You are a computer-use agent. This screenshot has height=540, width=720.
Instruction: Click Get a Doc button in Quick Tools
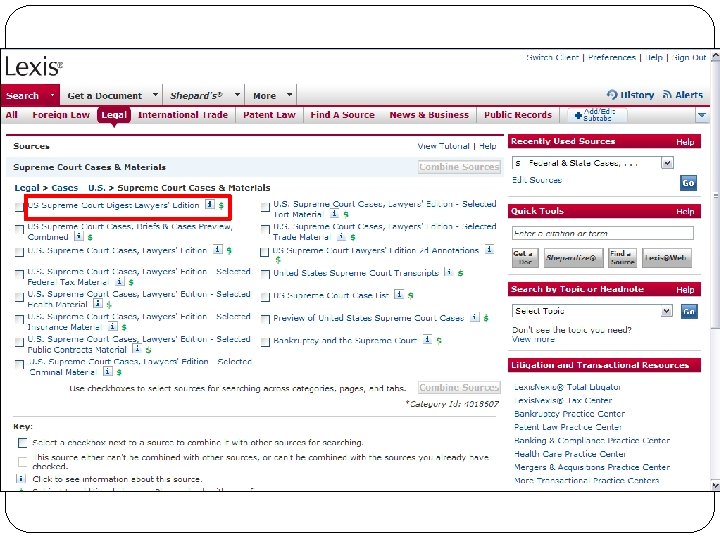525,258
